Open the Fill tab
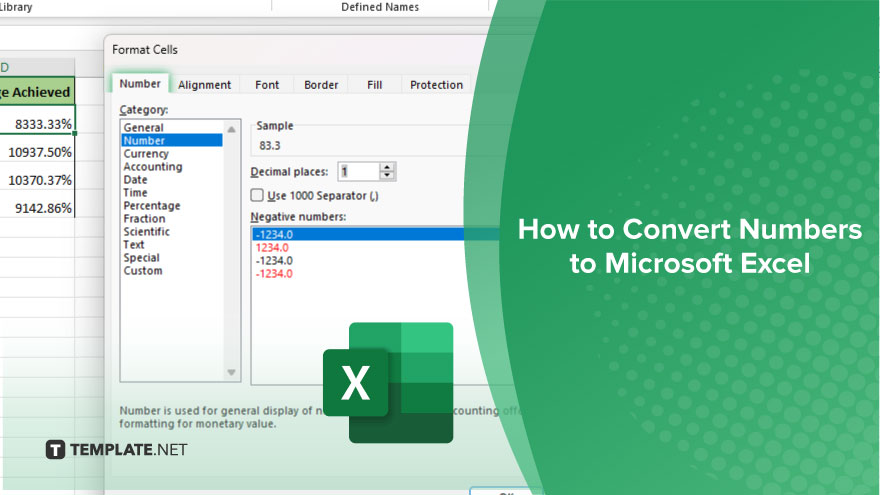The height and width of the screenshot is (495, 880). pyautogui.click(x=374, y=85)
